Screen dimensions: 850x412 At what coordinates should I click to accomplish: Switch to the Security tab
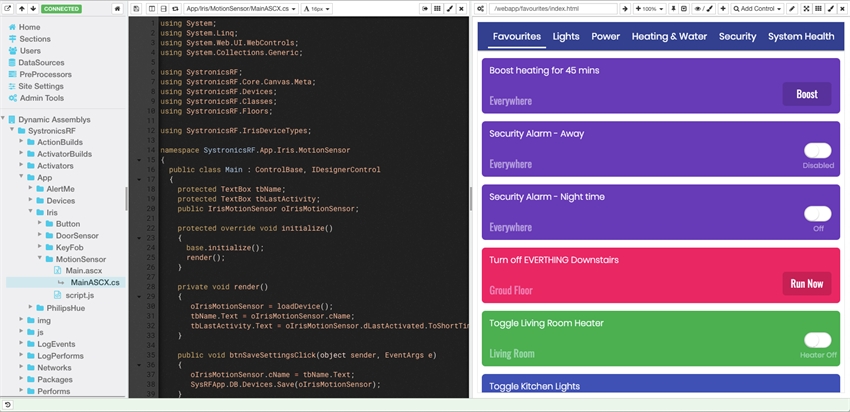point(737,37)
